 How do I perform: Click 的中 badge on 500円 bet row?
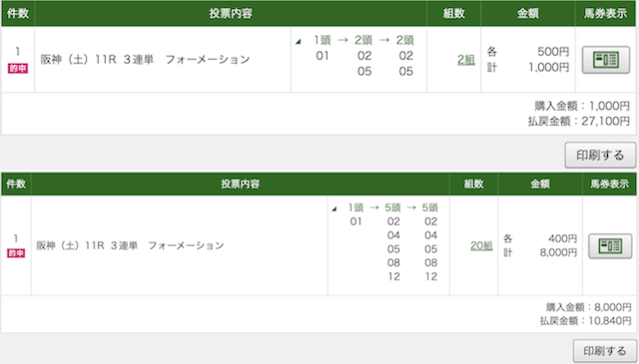click(x=18, y=69)
